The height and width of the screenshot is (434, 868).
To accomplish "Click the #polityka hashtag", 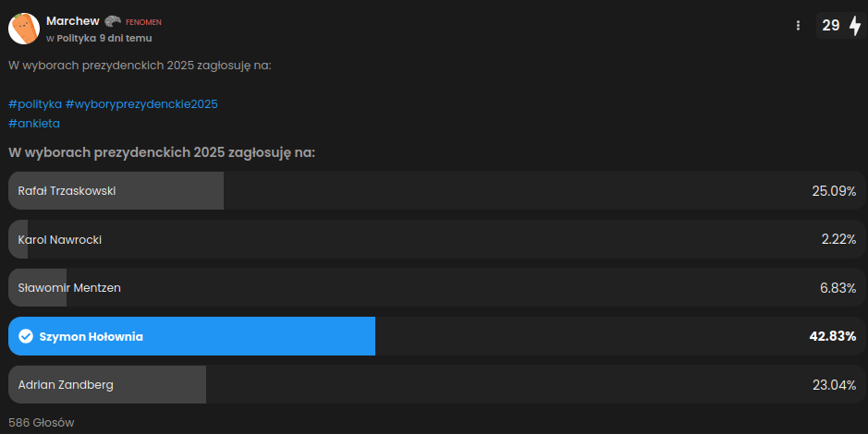I will (x=35, y=103).
